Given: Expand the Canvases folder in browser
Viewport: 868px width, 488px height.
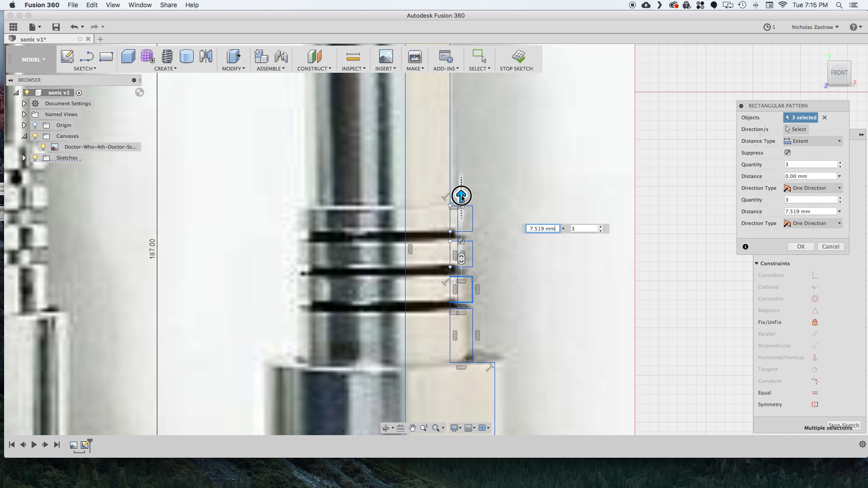Looking at the screenshot, I should [x=24, y=136].
